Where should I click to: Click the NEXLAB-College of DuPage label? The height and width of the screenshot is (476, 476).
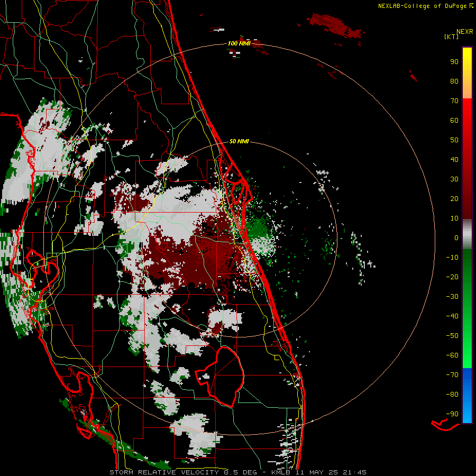pyautogui.click(x=425, y=6)
